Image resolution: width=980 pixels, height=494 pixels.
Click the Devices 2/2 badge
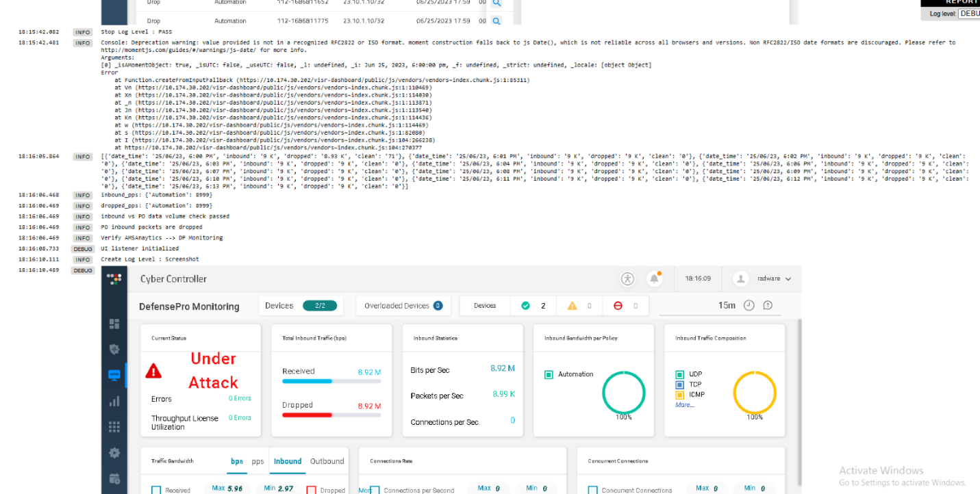[x=320, y=306]
